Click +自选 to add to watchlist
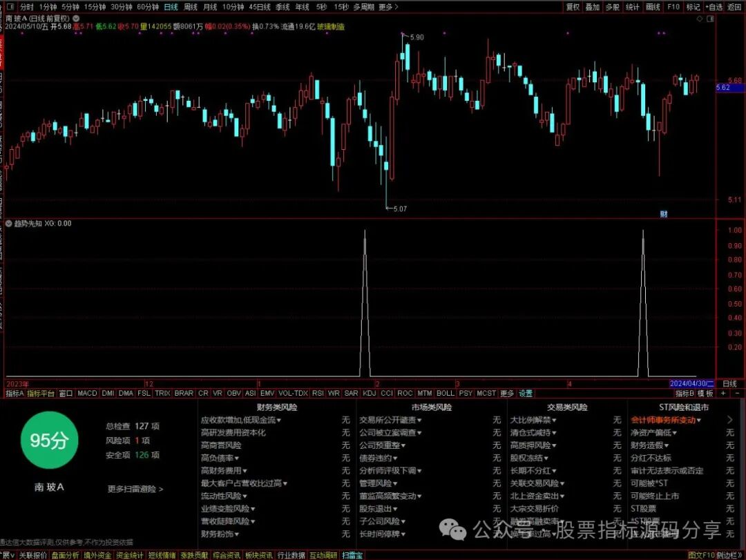Screen dimensions: 746x560 point(714,7)
